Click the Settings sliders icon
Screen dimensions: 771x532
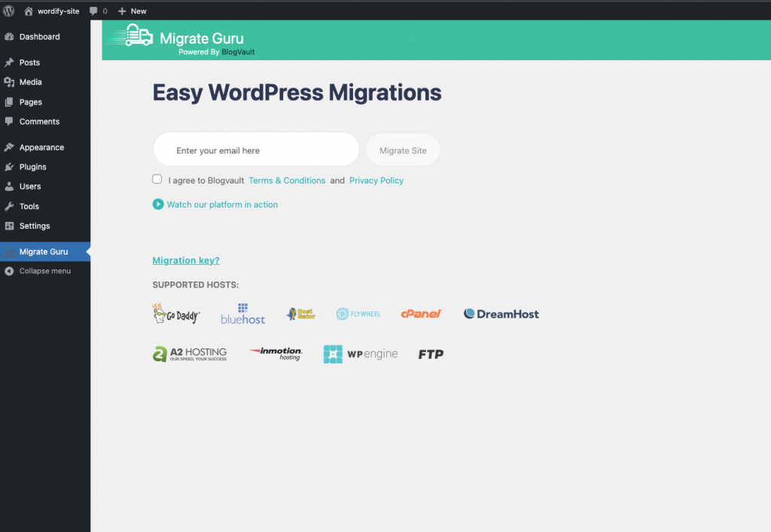click(9, 226)
